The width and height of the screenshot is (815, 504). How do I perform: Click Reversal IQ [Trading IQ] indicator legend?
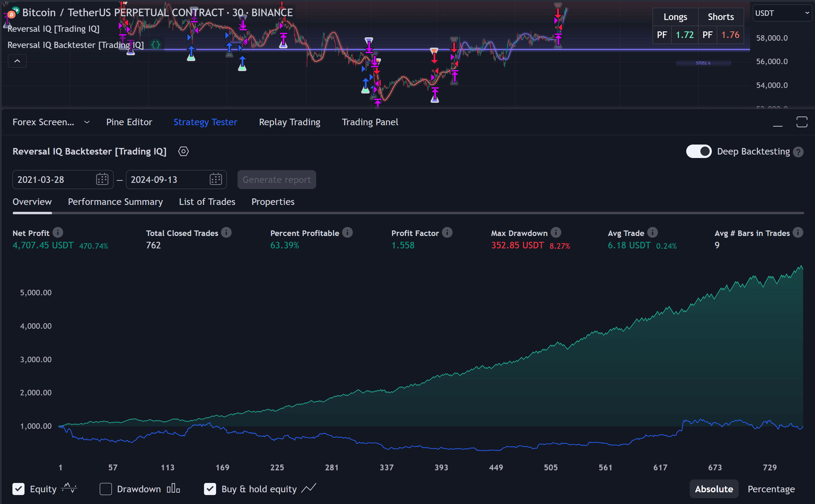[54, 29]
